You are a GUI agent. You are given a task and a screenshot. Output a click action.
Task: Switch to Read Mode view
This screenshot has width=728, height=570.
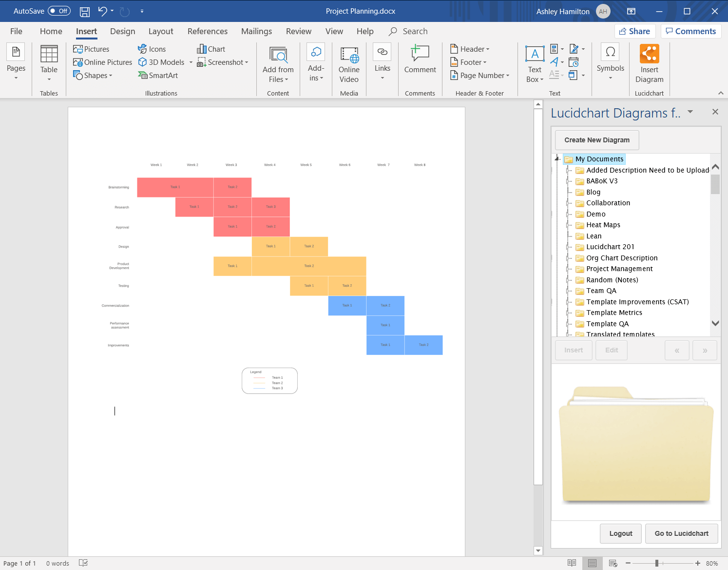572,563
